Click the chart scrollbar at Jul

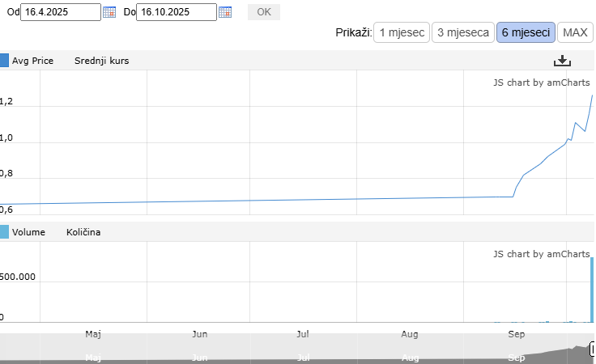302,349
